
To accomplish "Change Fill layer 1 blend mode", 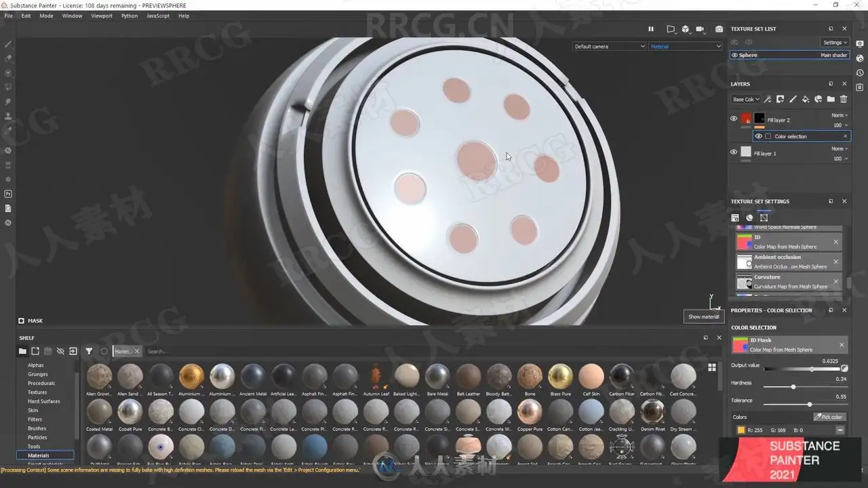I will coord(840,148).
